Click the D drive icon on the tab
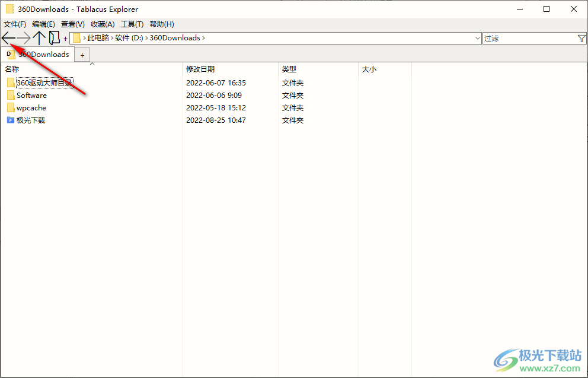This screenshot has width=588, height=378. [x=11, y=55]
